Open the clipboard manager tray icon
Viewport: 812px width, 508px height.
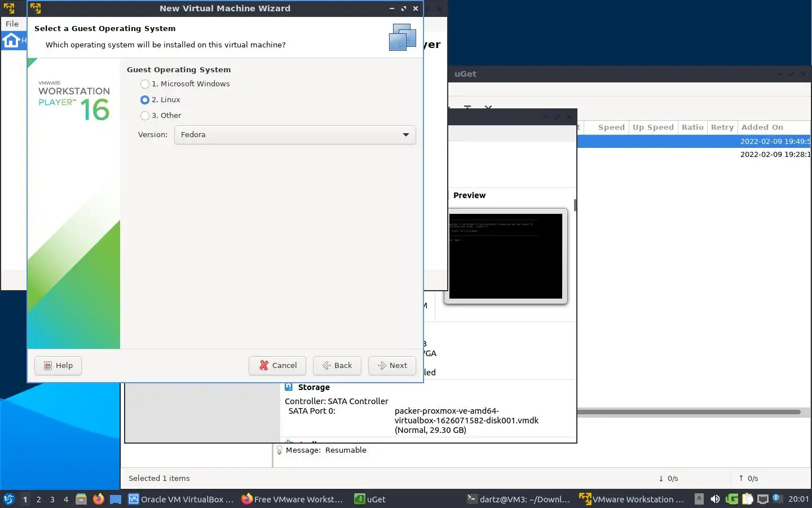point(748,499)
